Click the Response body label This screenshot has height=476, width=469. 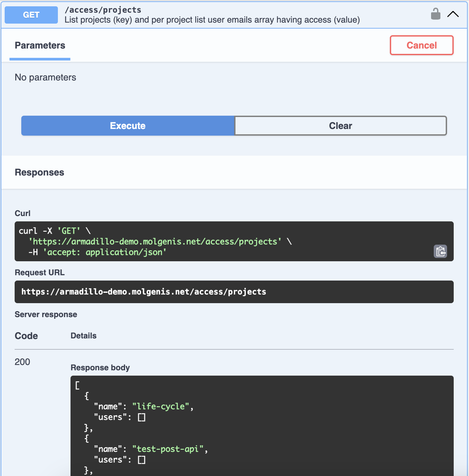(100, 368)
